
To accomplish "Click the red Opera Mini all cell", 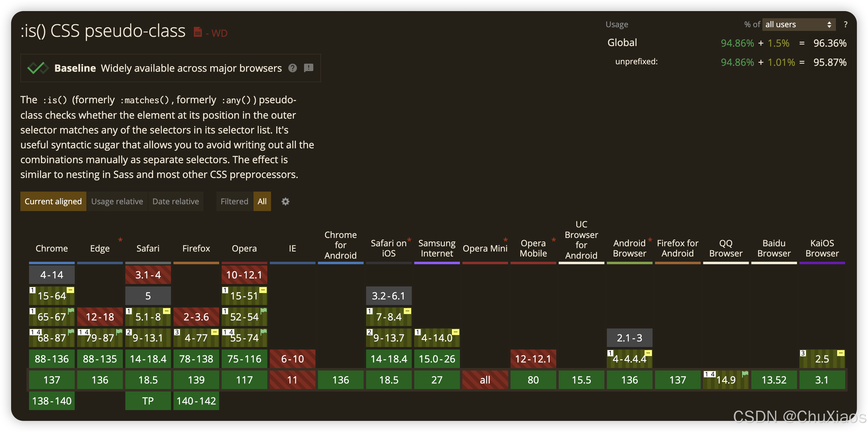I will [485, 380].
